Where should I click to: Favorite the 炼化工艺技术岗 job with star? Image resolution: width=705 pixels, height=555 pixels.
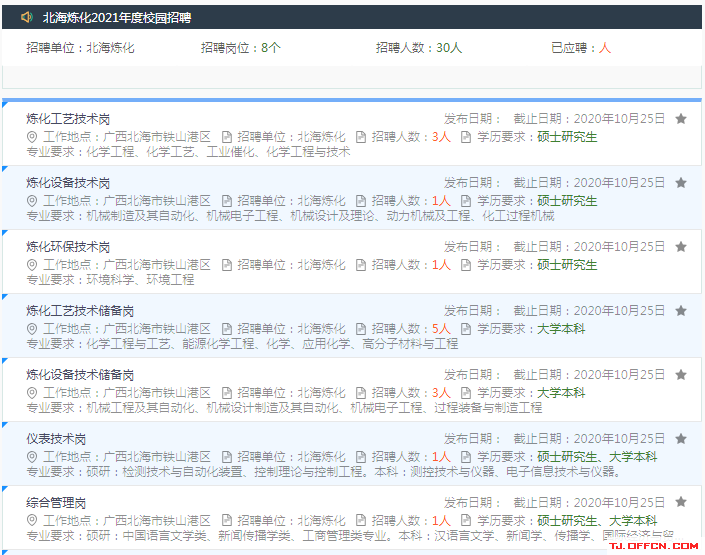point(681,119)
